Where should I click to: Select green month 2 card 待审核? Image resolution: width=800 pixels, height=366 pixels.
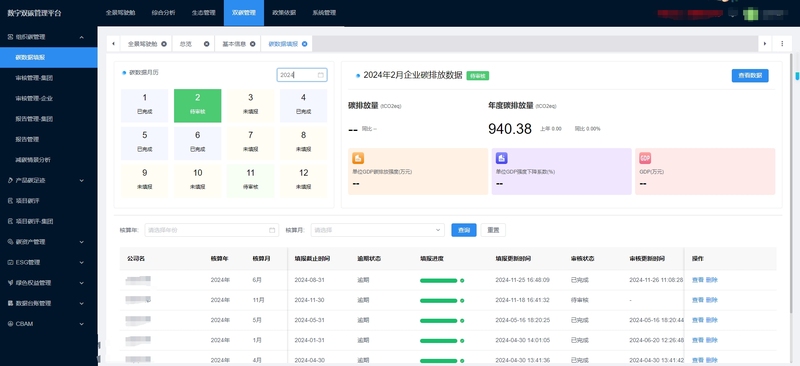[197, 106]
